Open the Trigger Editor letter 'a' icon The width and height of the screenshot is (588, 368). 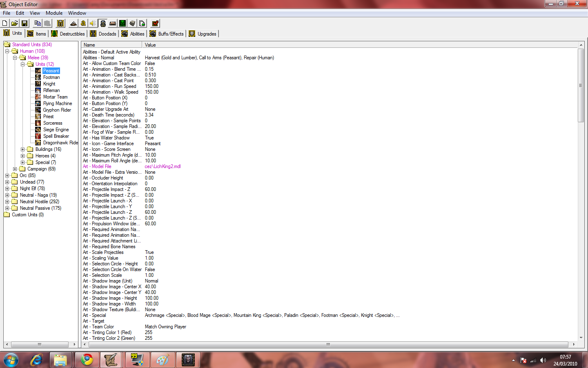click(83, 23)
